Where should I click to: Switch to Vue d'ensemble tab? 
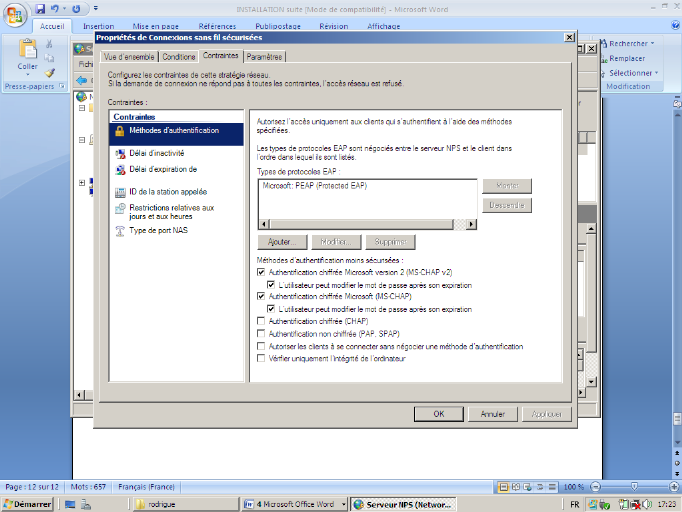pos(129,57)
